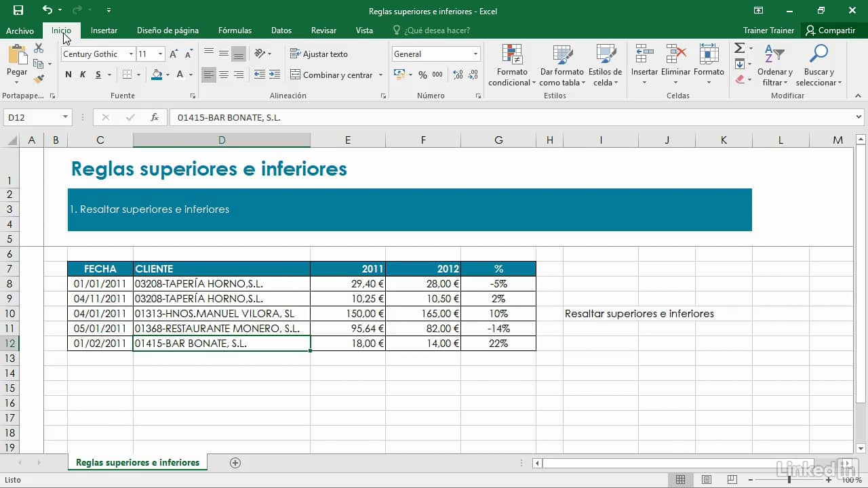
Task: Open the Archivo tab
Action: (x=20, y=30)
